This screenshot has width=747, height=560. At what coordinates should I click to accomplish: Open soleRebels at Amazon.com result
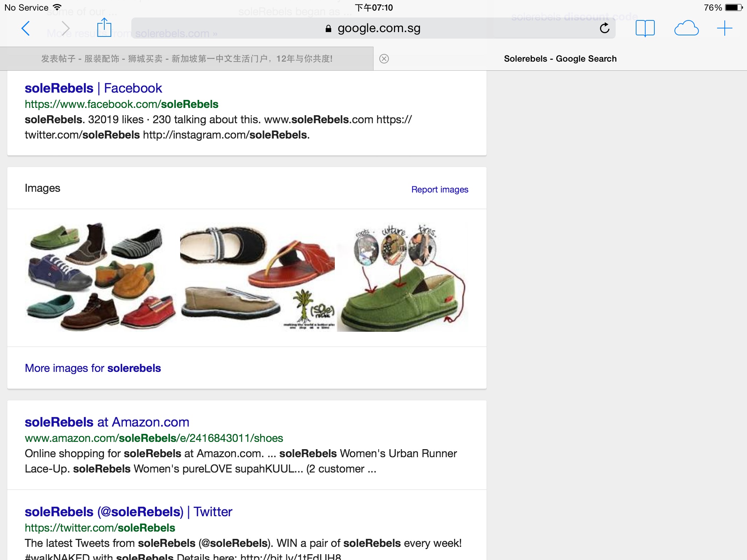coord(107,422)
